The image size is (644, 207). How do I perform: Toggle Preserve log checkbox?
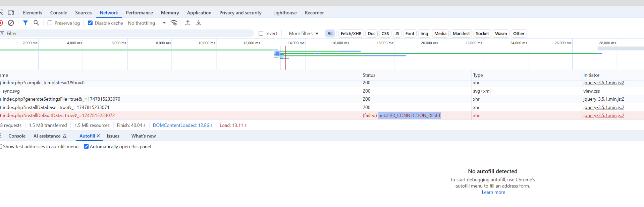click(50, 23)
